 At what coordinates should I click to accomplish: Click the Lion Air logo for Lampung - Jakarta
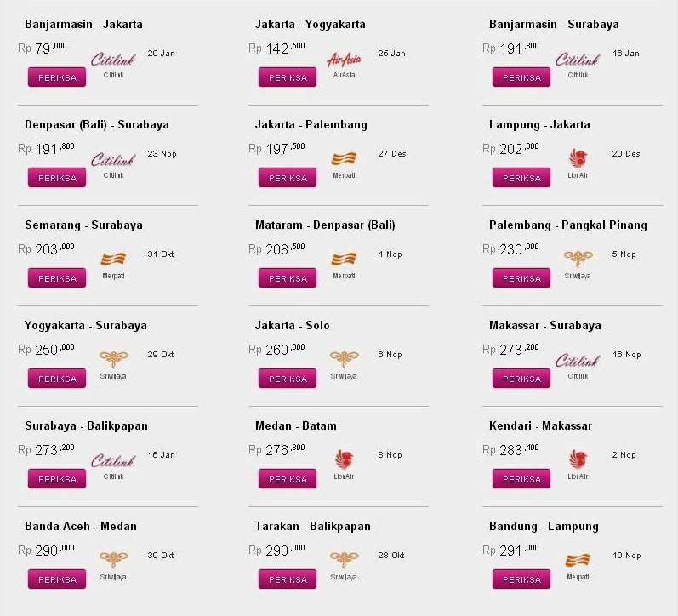click(x=578, y=158)
